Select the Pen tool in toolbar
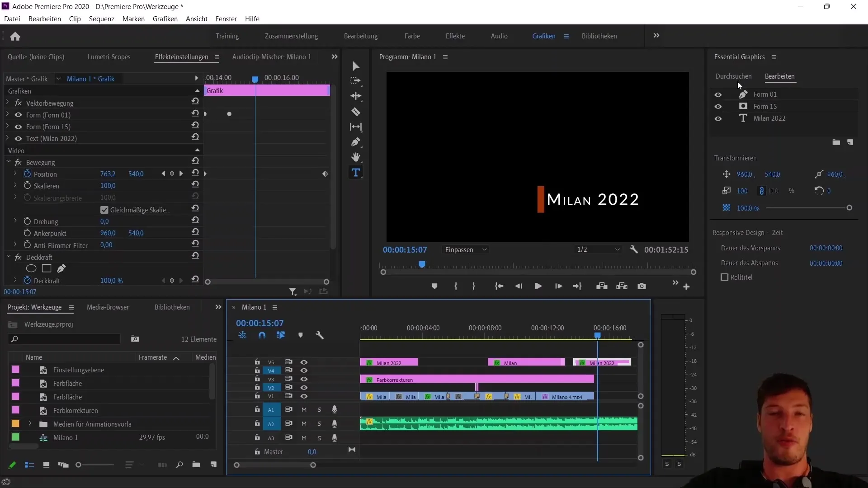868x488 pixels. tap(356, 142)
